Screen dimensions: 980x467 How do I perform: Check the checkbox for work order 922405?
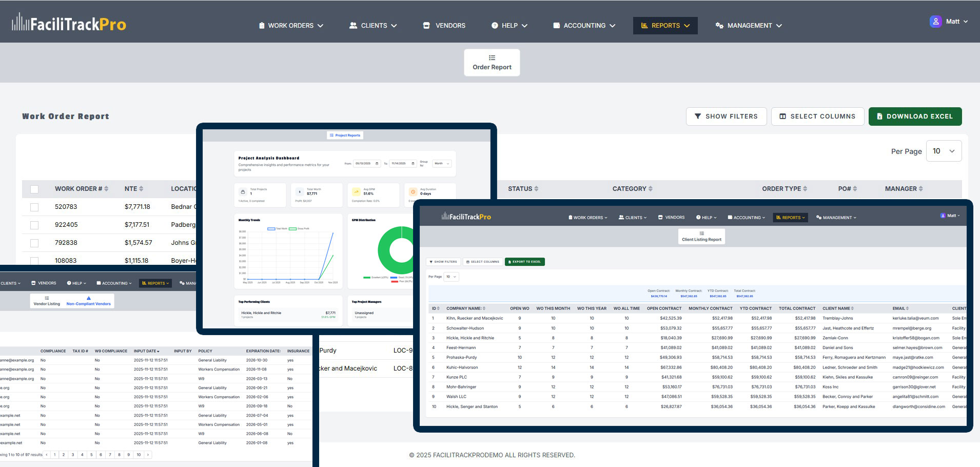pyautogui.click(x=34, y=225)
